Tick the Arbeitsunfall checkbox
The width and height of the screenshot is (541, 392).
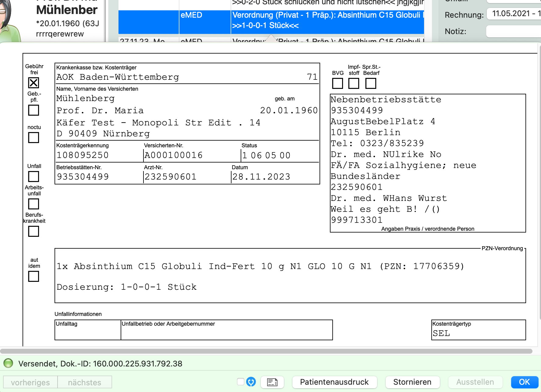pyautogui.click(x=34, y=204)
